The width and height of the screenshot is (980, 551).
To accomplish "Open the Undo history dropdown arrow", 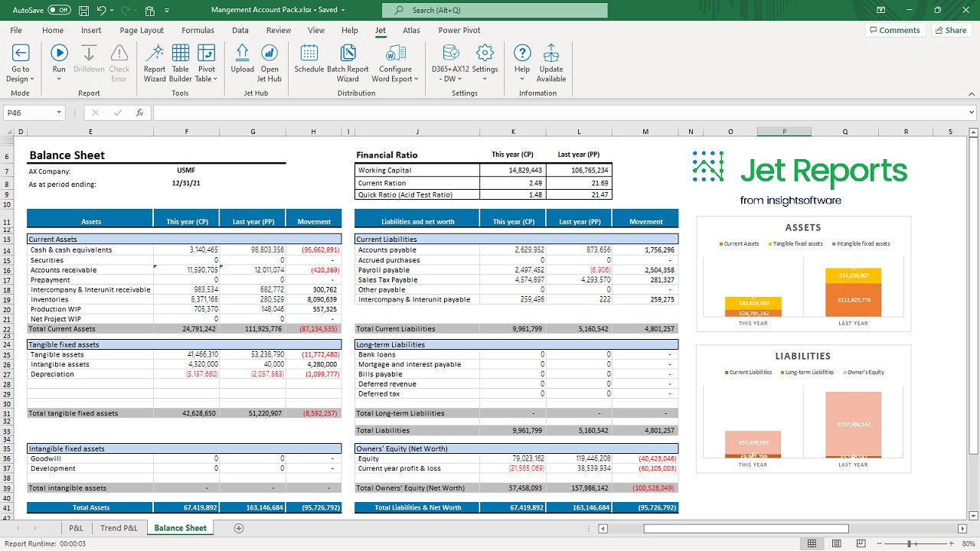I will (x=112, y=10).
